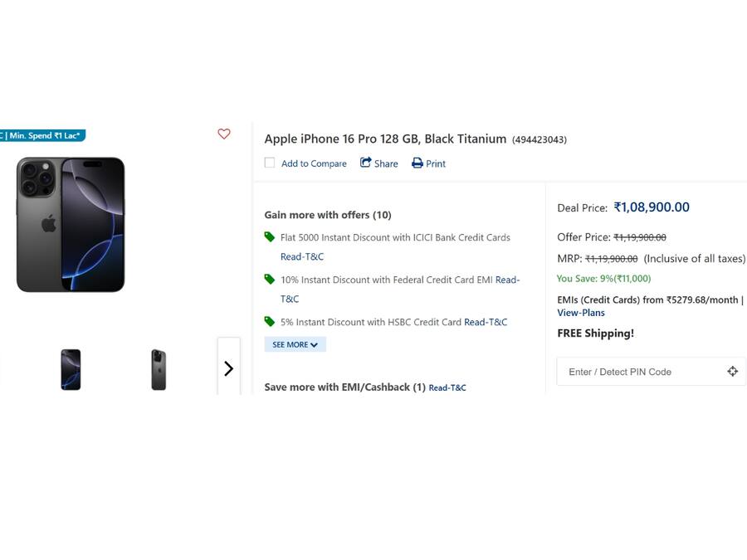Select the back-view phone thumbnail
Screen dimensions: 747x560
pyautogui.click(x=158, y=368)
